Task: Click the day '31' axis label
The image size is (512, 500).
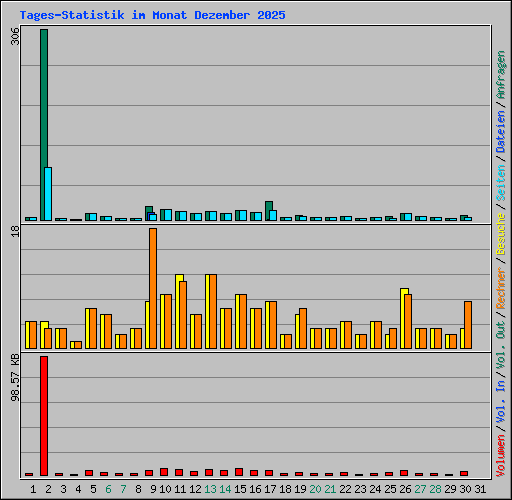Action: pos(480,489)
